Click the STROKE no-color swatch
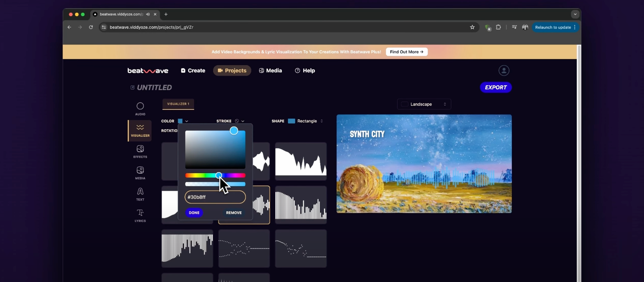 237,121
